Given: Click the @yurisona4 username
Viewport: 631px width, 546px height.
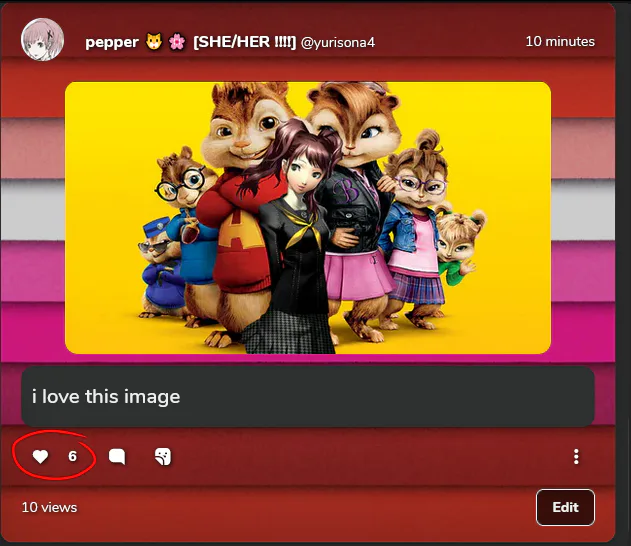Looking at the screenshot, I should 338,42.
